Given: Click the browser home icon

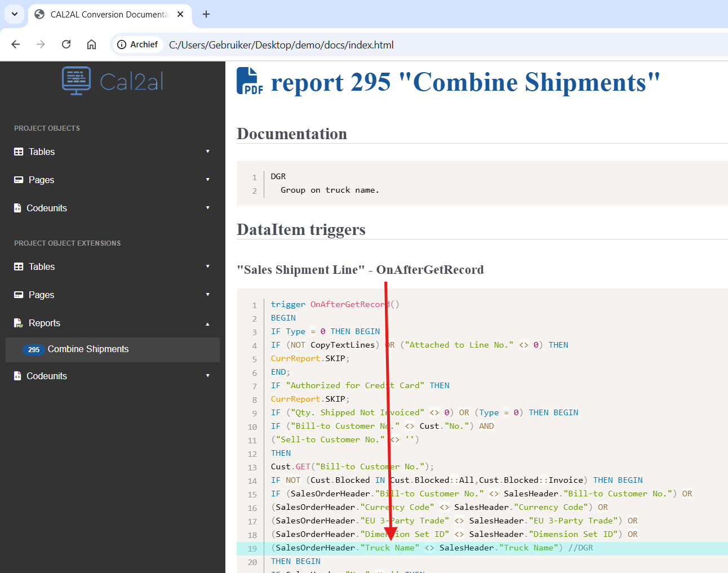Looking at the screenshot, I should 91,45.
